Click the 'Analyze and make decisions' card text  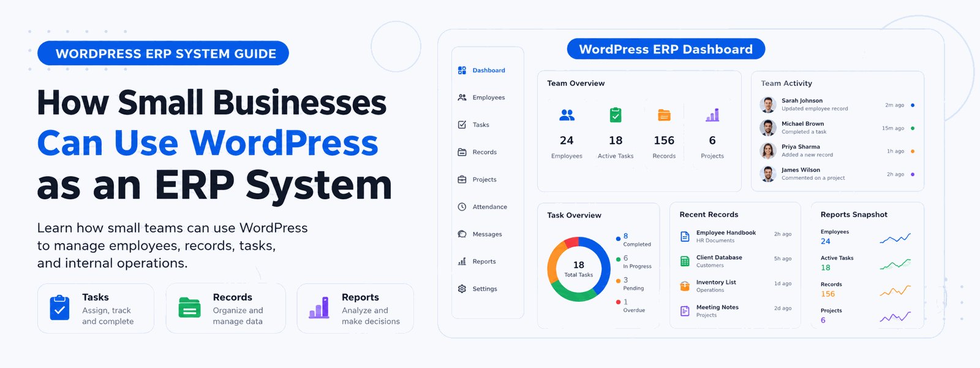click(x=371, y=316)
